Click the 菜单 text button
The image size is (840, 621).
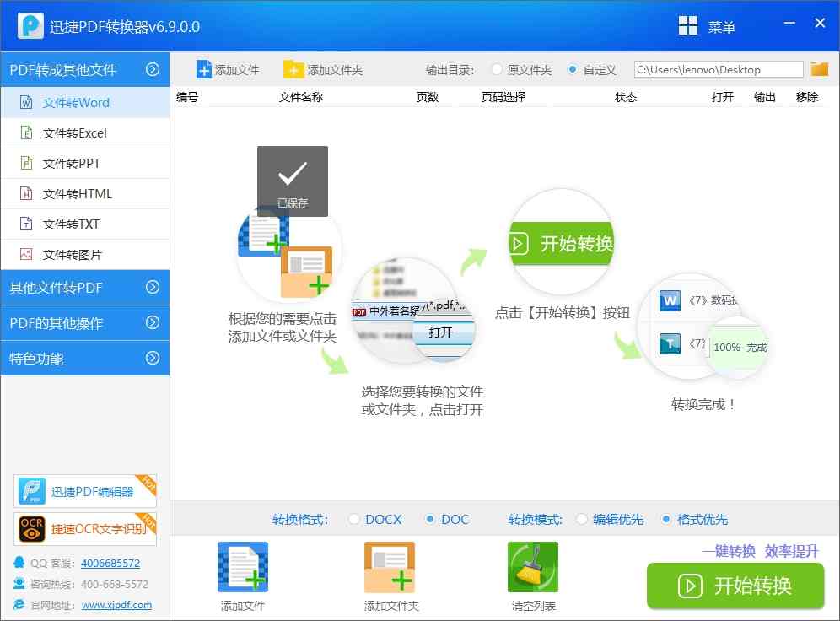721,27
